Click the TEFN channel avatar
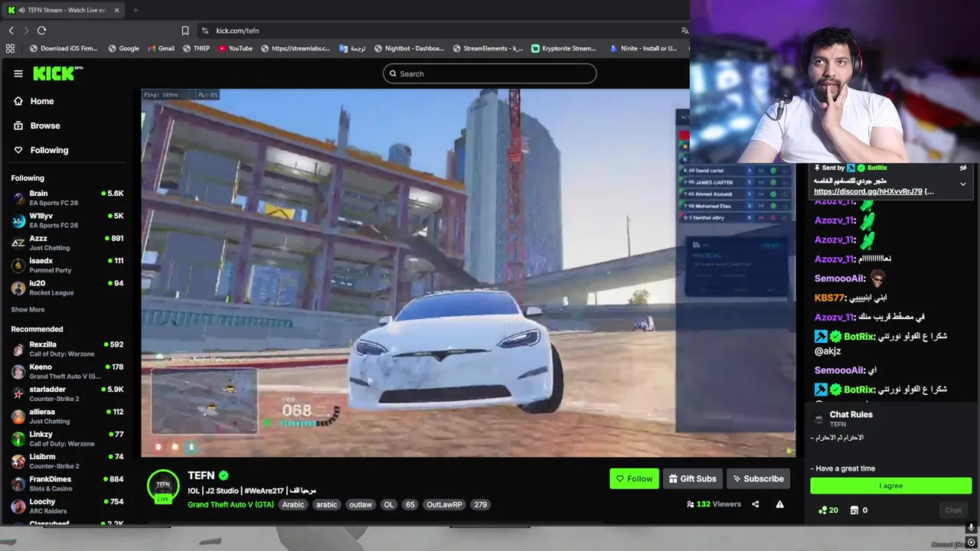 click(163, 486)
